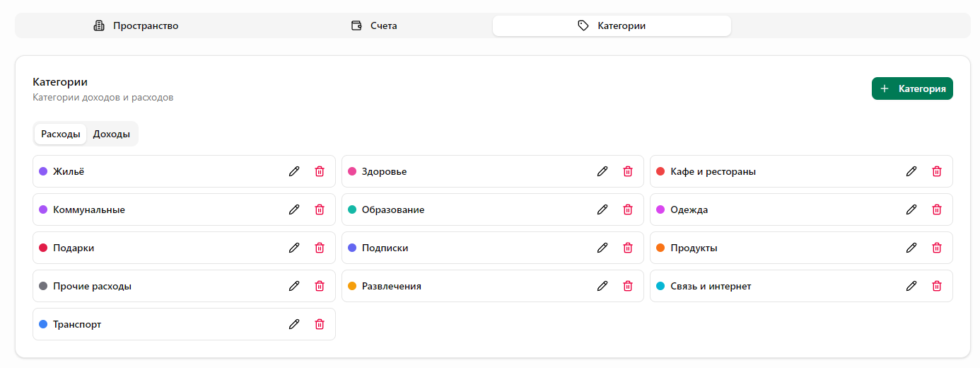This screenshot has height=368, width=980.
Task: Click the Образование category name
Action: pos(393,209)
